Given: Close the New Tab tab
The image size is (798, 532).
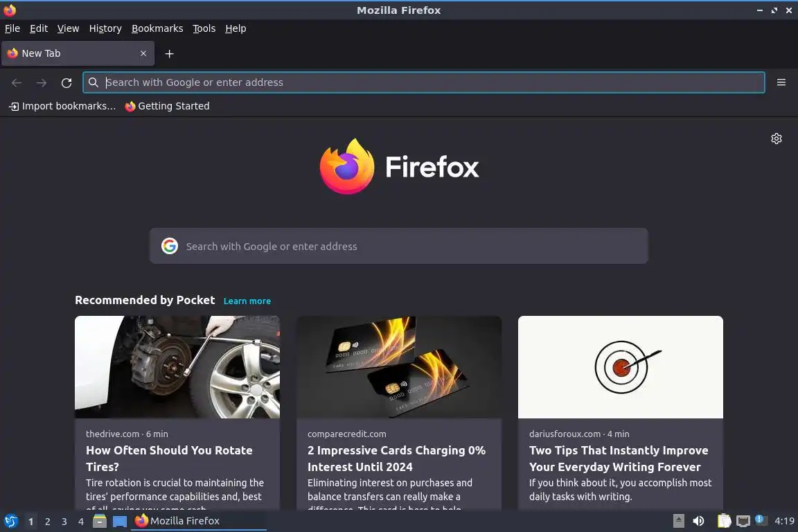Looking at the screenshot, I should pyautogui.click(x=143, y=53).
